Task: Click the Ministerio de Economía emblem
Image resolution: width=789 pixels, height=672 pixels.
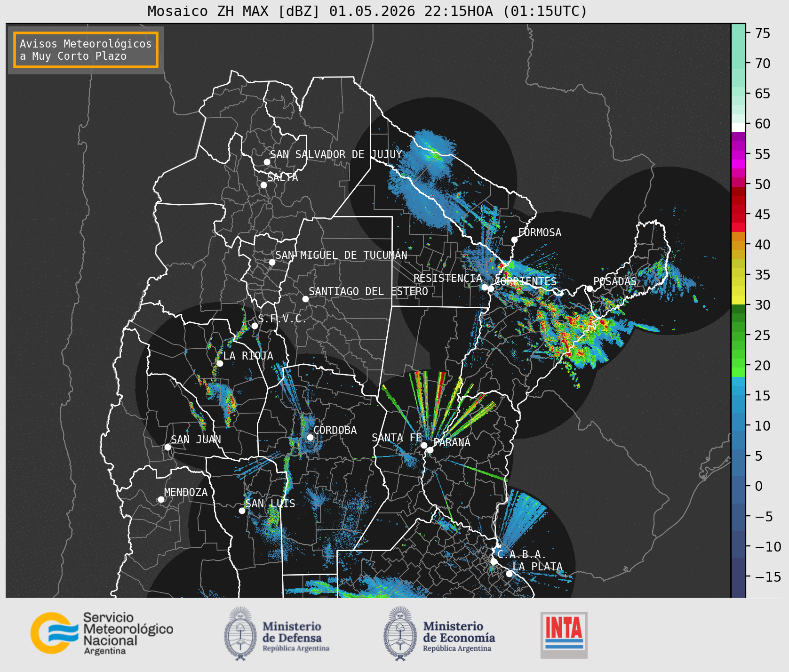Action: click(x=400, y=634)
